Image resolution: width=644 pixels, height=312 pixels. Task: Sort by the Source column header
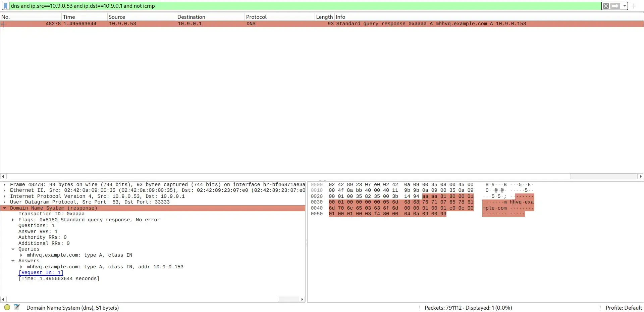tap(142, 17)
